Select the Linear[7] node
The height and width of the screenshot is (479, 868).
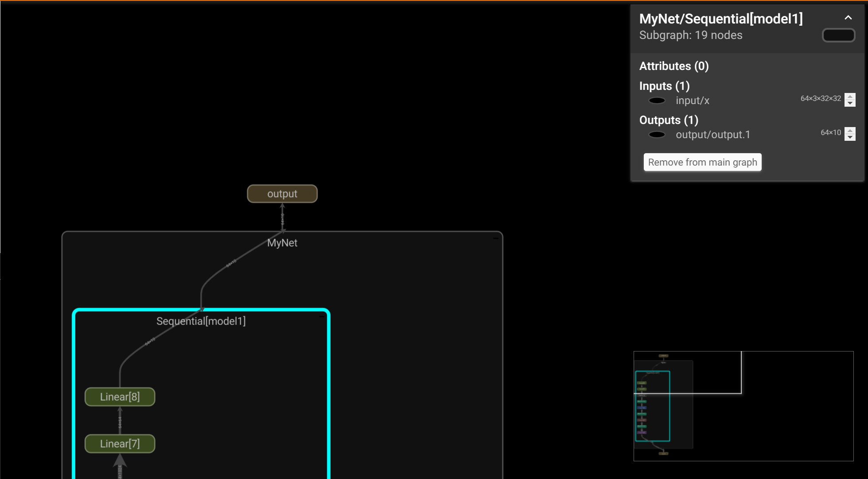[x=120, y=444]
